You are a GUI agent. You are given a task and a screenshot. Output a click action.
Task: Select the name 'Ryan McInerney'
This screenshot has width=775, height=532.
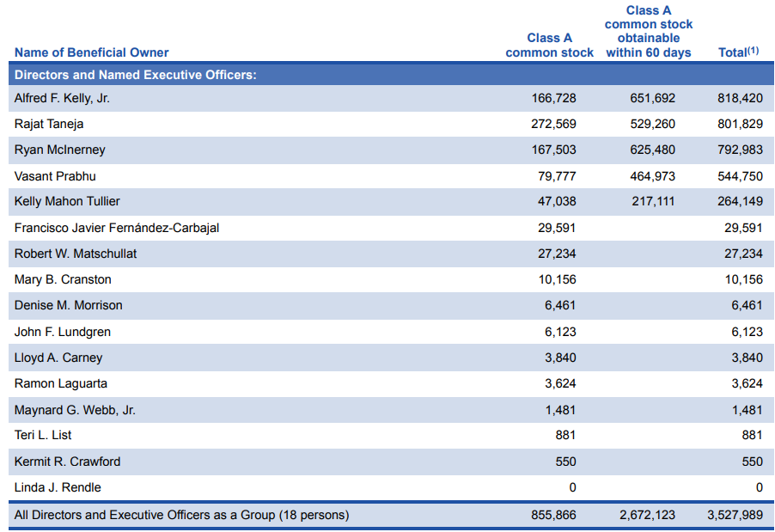[x=60, y=150]
